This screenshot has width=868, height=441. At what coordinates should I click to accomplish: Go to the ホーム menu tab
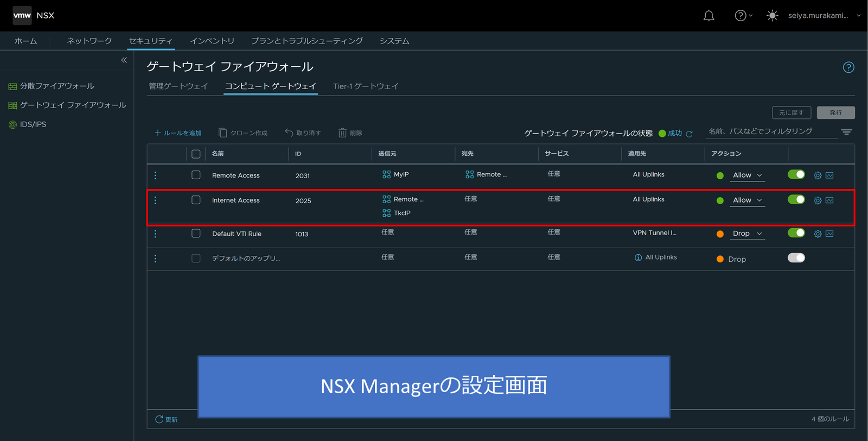(25, 41)
